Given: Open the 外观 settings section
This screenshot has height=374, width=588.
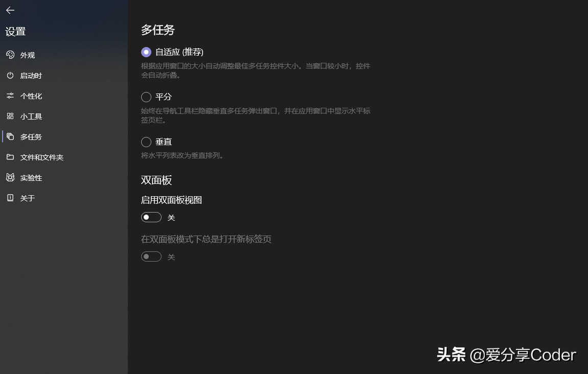Looking at the screenshot, I should click(x=28, y=55).
